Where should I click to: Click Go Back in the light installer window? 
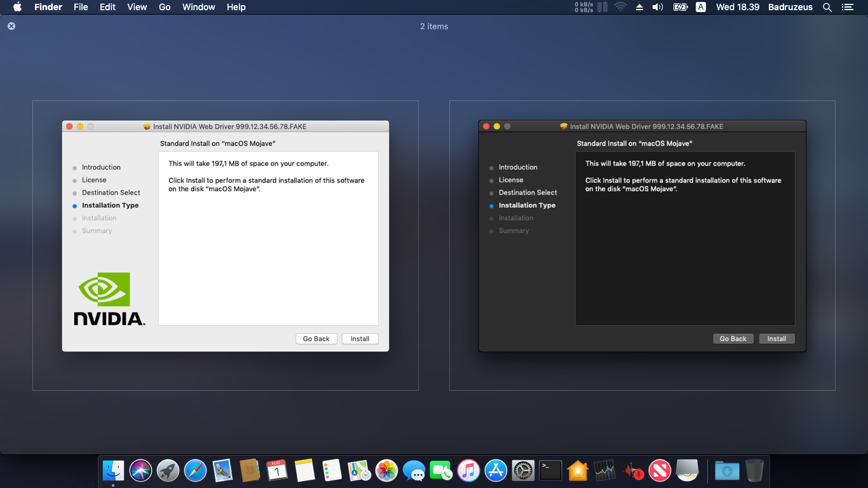pyautogui.click(x=316, y=339)
